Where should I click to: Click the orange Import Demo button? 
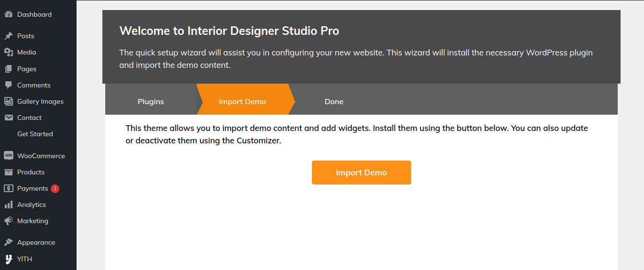coord(361,173)
